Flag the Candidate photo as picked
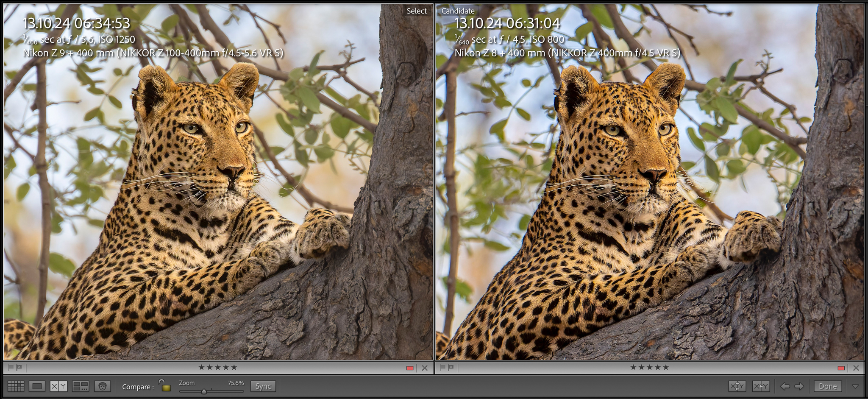868x399 pixels. click(x=442, y=367)
